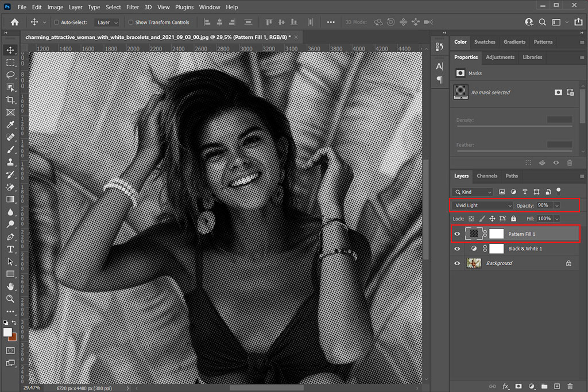This screenshot has height=392, width=588.
Task: Select the Move tool
Action: [x=10, y=50]
